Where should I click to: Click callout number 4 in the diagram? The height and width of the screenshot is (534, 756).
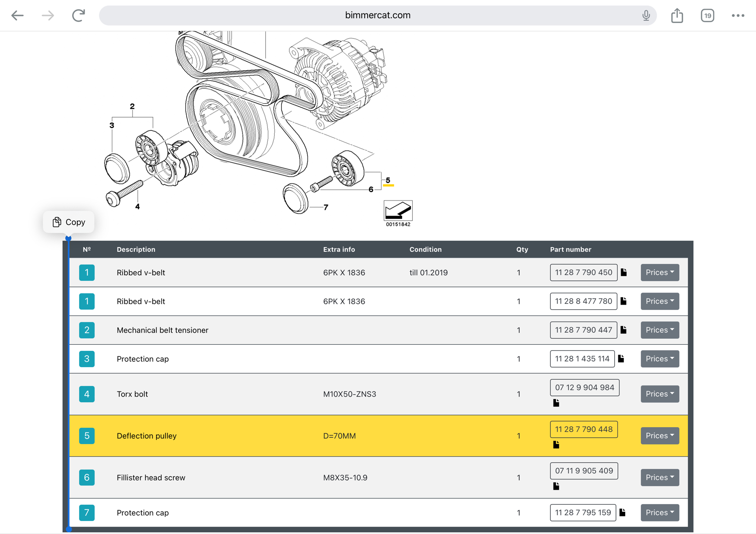pos(137,207)
